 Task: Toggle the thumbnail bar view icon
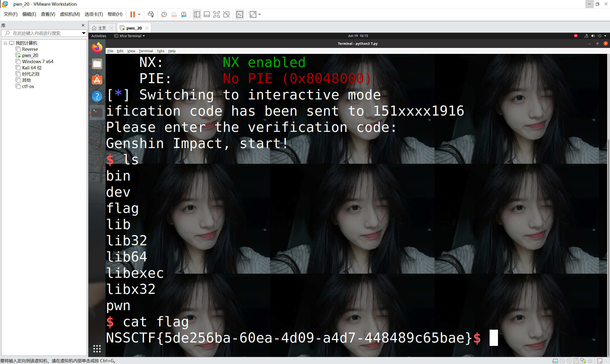point(207,15)
